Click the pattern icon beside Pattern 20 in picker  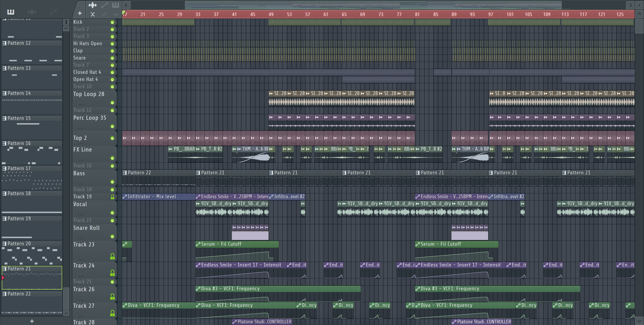[x=4, y=244]
